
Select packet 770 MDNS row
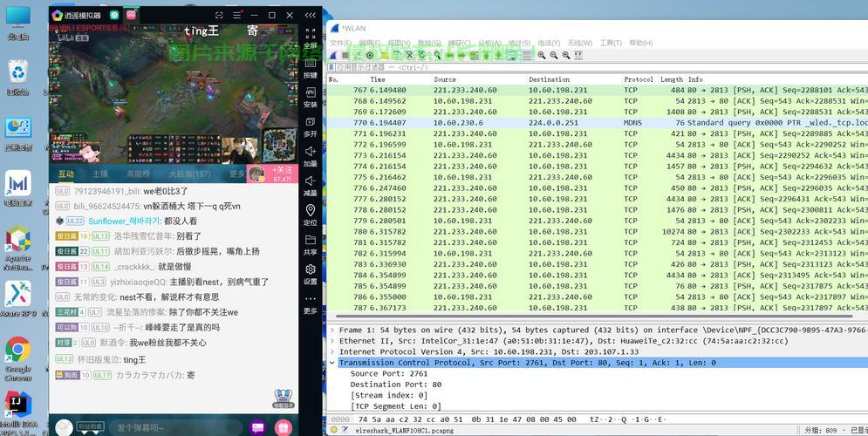tap(597, 123)
